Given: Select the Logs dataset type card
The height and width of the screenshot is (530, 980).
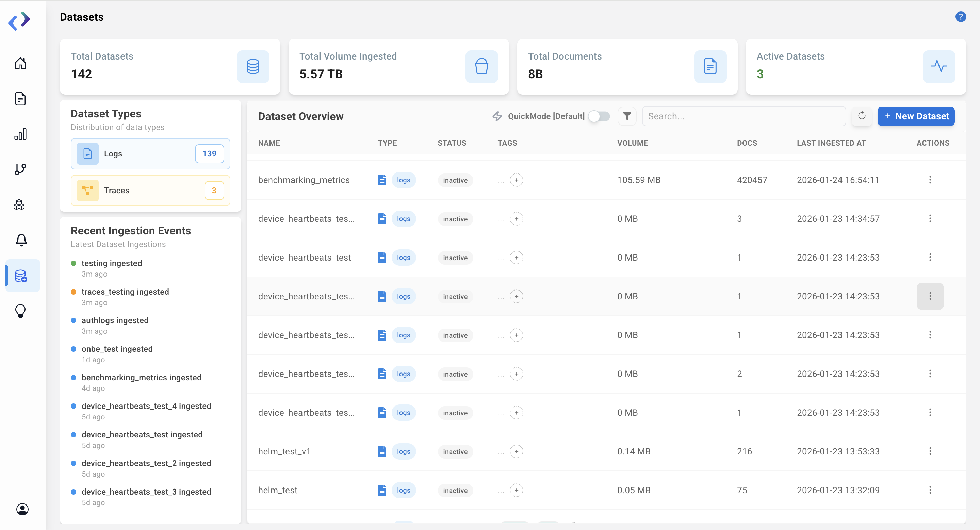Looking at the screenshot, I should tap(150, 154).
